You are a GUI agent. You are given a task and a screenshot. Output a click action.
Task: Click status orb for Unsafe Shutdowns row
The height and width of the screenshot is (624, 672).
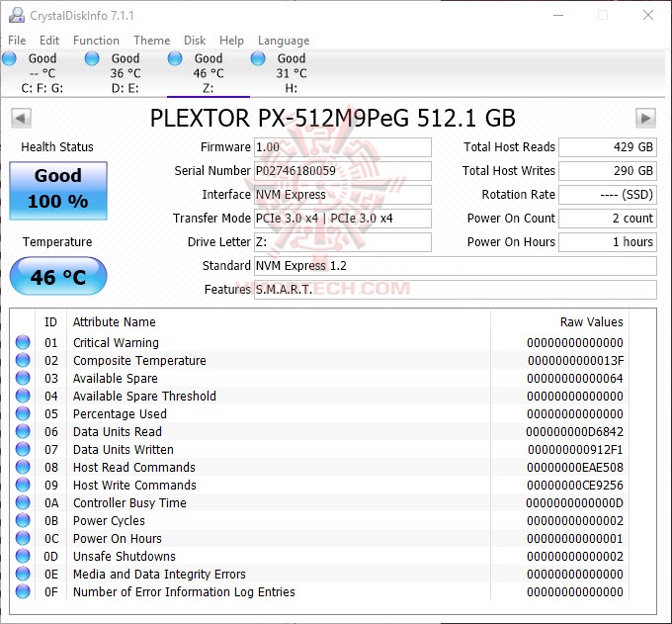[x=23, y=556]
